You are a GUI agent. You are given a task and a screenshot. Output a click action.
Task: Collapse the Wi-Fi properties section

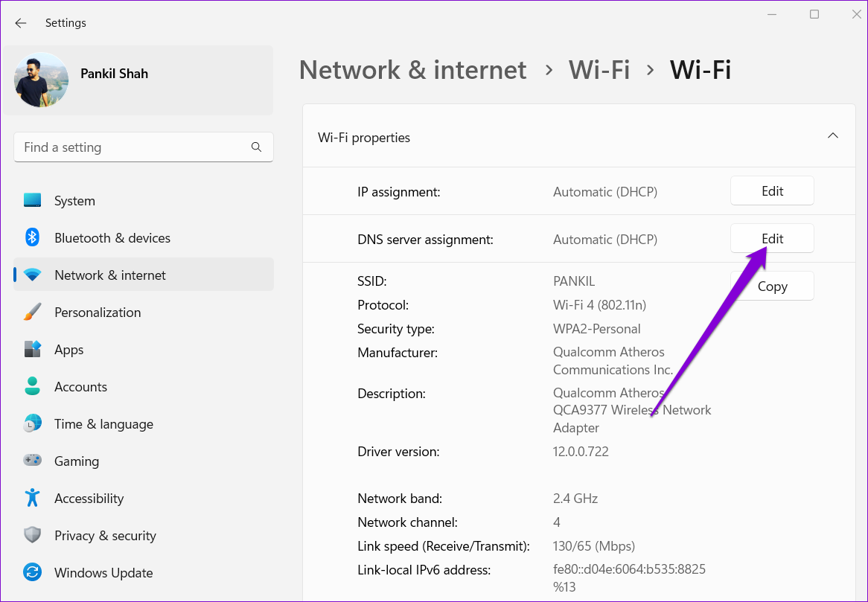point(833,136)
